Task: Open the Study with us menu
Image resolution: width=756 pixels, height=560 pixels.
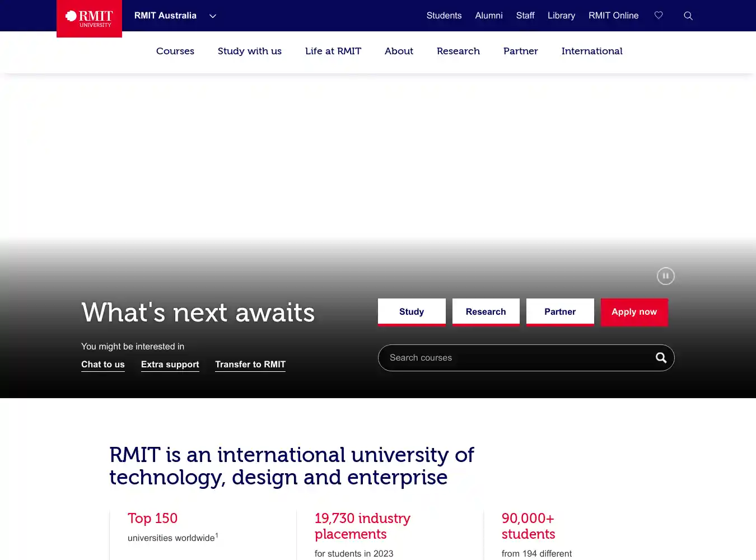Action: tap(250, 51)
